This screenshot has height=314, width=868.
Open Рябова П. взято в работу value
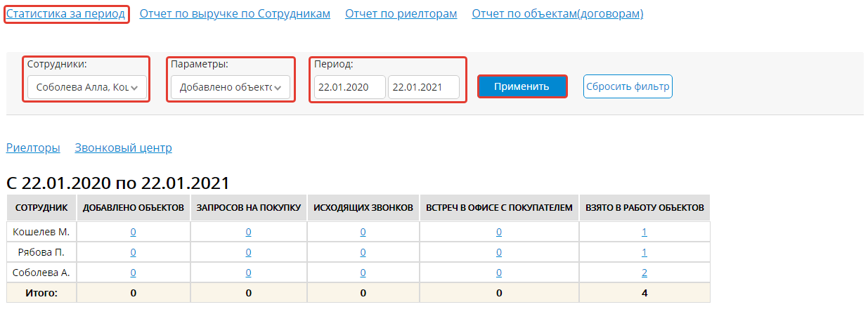pos(644,253)
